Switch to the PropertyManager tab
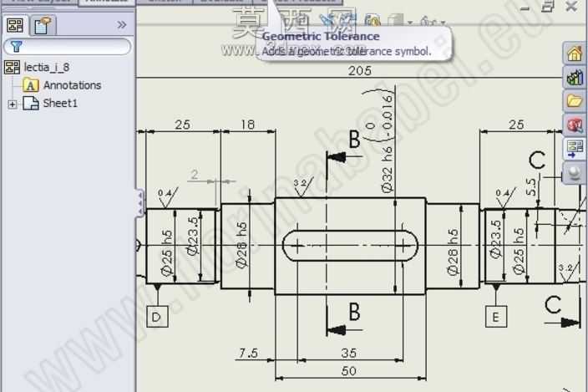588x392 pixels. point(43,26)
